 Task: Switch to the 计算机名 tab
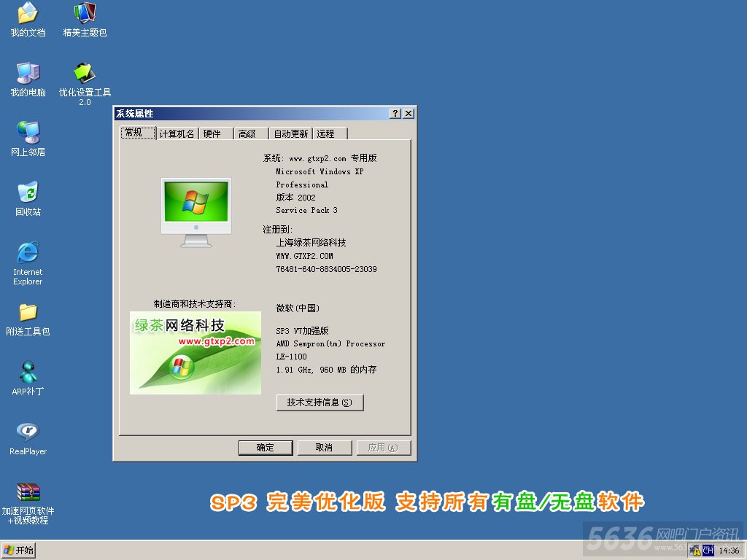[177, 134]
